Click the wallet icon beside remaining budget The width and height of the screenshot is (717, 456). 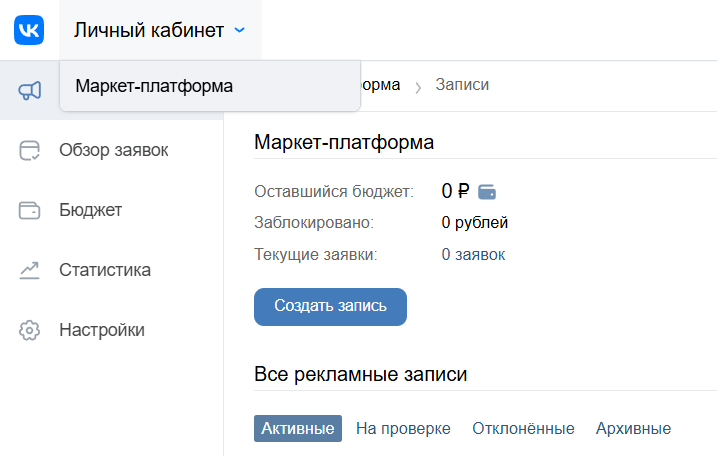[488, 191]
